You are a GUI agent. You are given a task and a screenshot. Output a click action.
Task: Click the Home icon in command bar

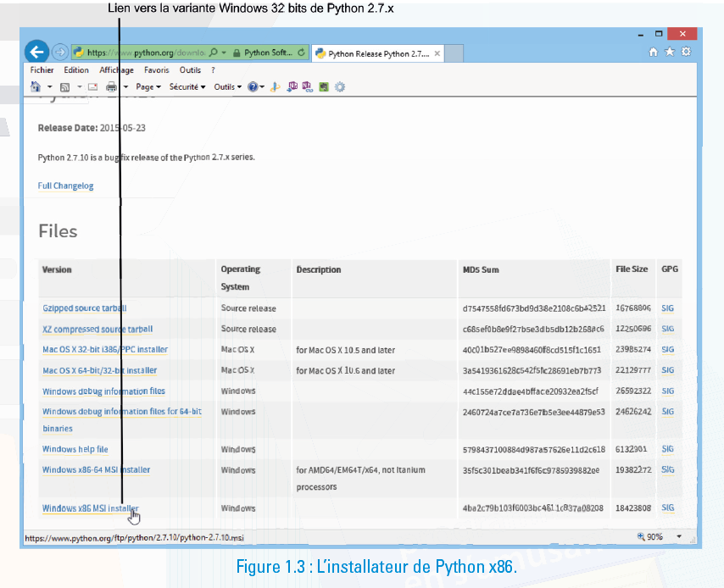pos(36,86)
